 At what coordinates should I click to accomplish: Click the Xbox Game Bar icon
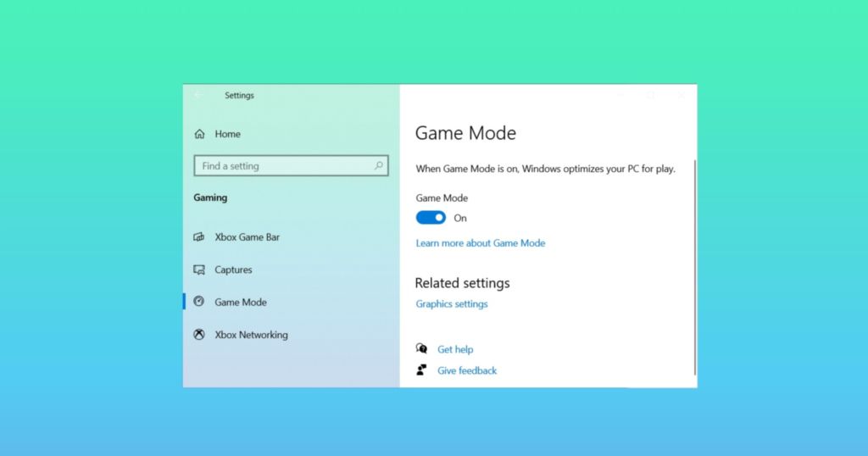199,237
